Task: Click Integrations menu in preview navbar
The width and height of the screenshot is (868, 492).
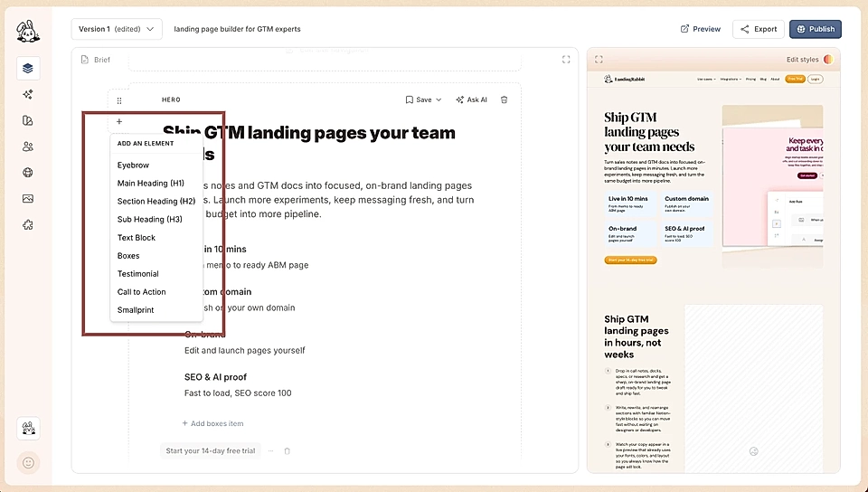Action: click(x=731, y=80)
